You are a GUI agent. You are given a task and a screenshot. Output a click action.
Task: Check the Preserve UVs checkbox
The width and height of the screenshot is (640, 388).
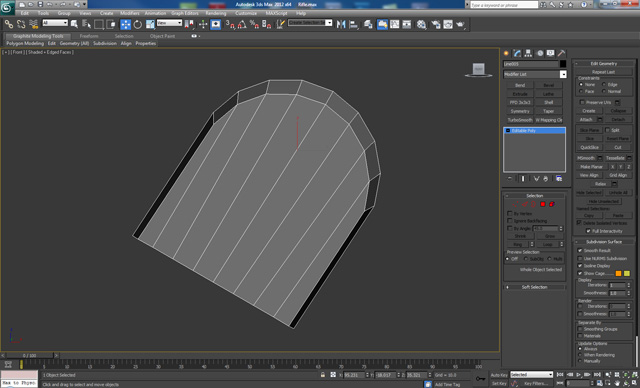point(582,102)
